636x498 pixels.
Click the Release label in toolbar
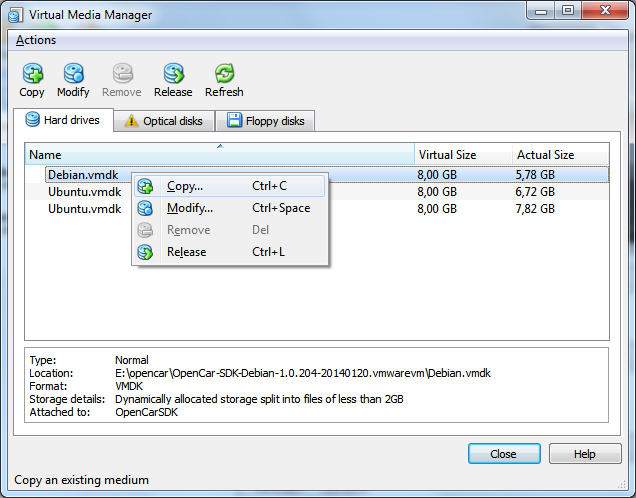pos(173,92)
